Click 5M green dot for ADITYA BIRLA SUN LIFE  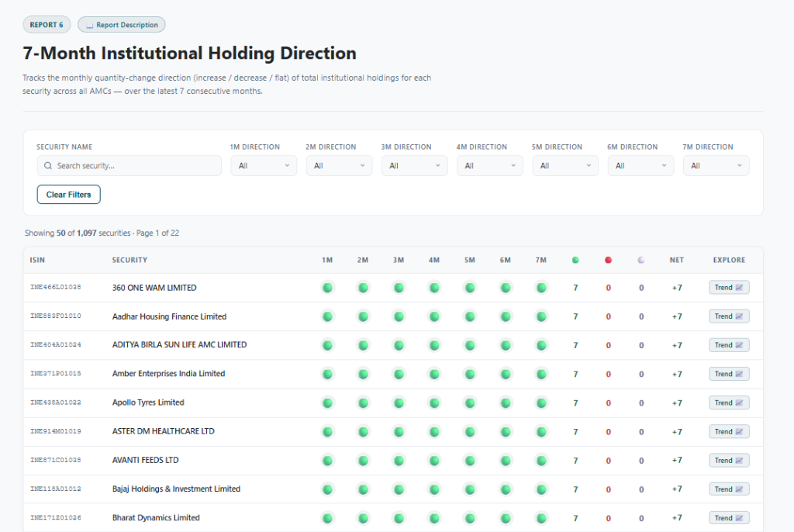point(470,346)
